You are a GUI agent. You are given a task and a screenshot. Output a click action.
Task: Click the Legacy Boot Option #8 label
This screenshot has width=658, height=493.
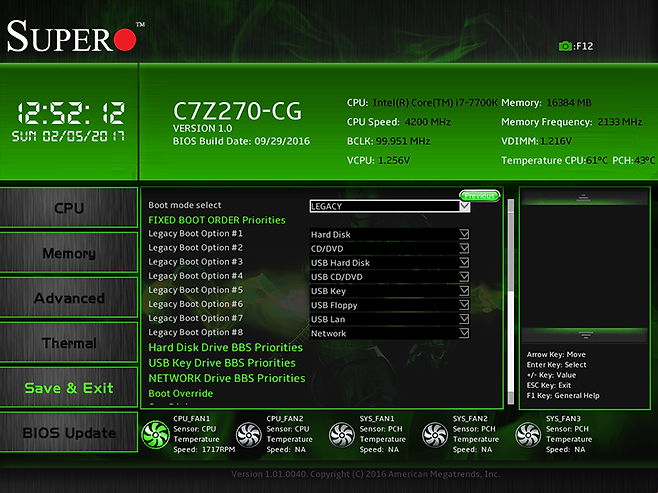(196, 332)
